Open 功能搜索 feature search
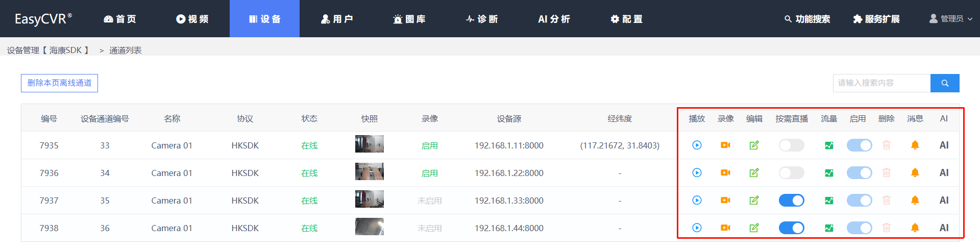 [807, 19]
